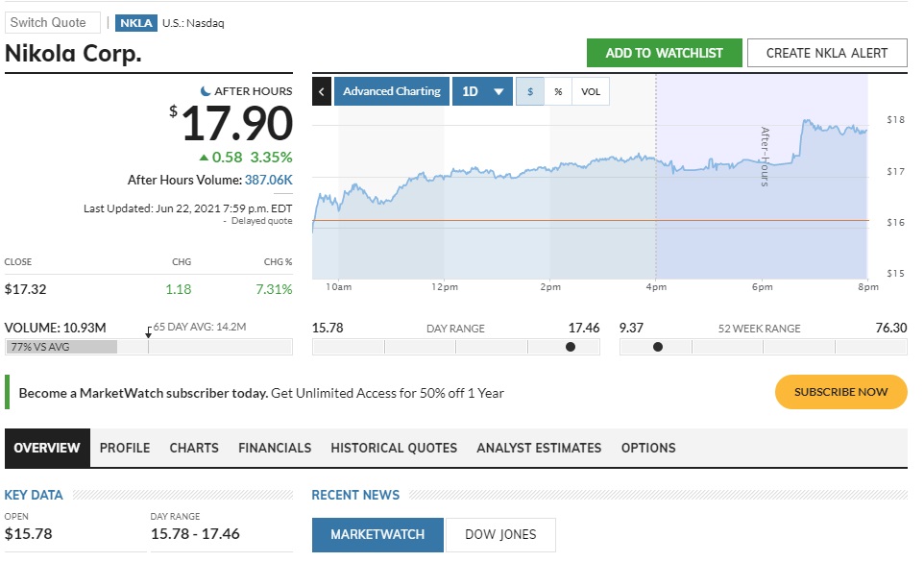Switch chart to percent view
The width and height of the screenshot is (924, 562).
pyautogui.click(x=558, y=91)
